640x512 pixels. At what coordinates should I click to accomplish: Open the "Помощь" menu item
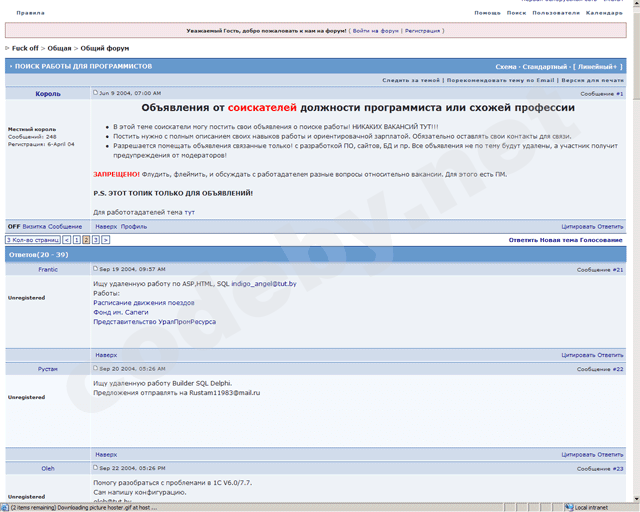pyautogui.click(x=487, y=13)
